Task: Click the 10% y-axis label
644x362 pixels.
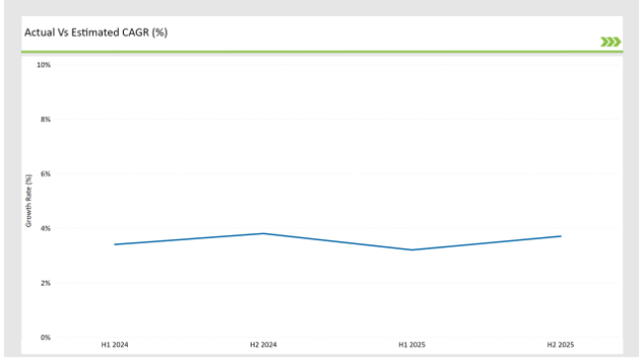Action: click(x=44, y=65)
